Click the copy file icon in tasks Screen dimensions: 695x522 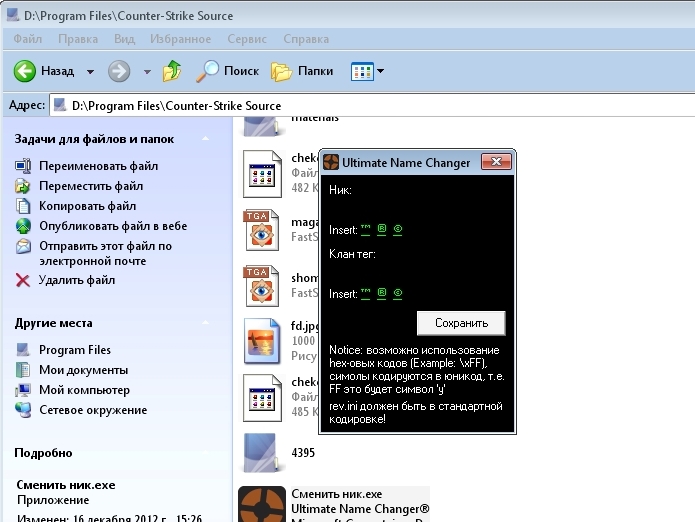(x=23, y=206)
